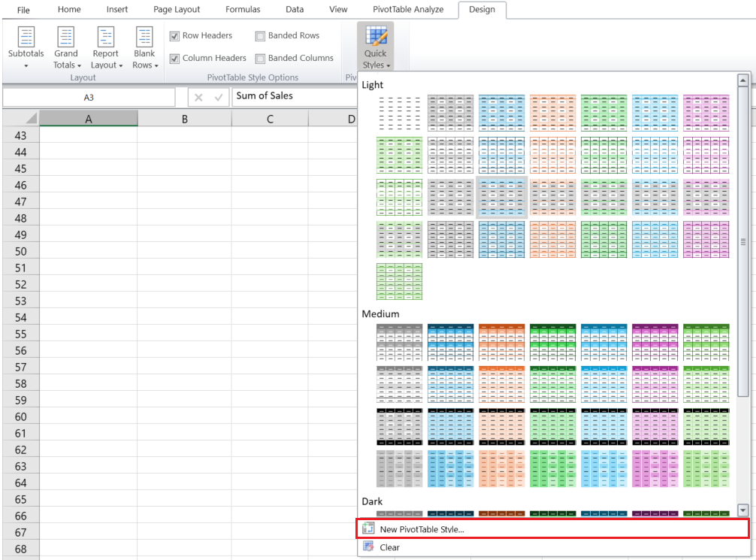Choose the first Light style with no color
Viewport: 756px width, 560px height.
(399, 113)
